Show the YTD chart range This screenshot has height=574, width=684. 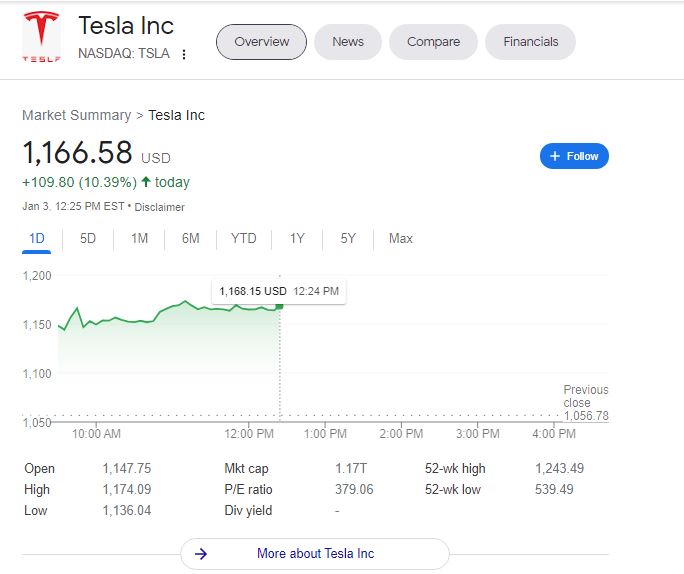[x=243, y=238]
